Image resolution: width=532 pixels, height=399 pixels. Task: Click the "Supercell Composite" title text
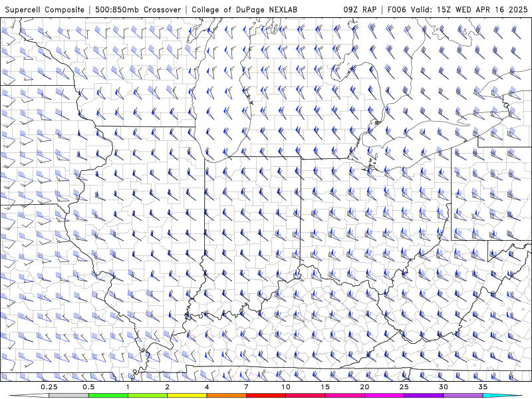click(x=45, y=9)
